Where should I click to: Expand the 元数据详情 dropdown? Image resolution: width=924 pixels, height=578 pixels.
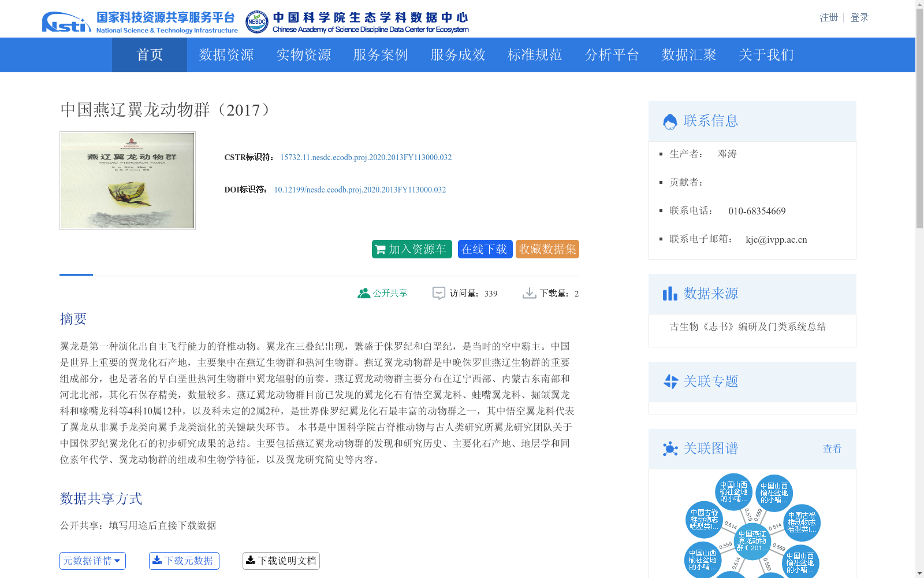[x=92, y=561]
